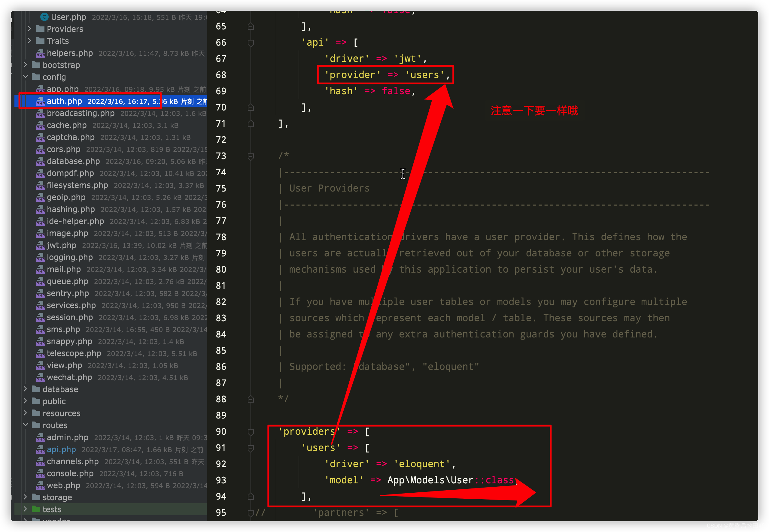Click the jwt.php file icon
Screen dimensions: 769x532
40,245
